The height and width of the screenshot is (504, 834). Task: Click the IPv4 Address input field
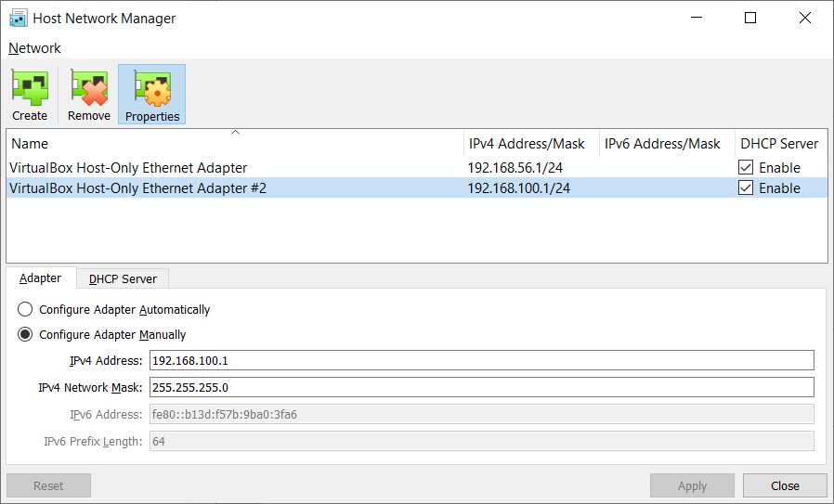pos(481,360)
